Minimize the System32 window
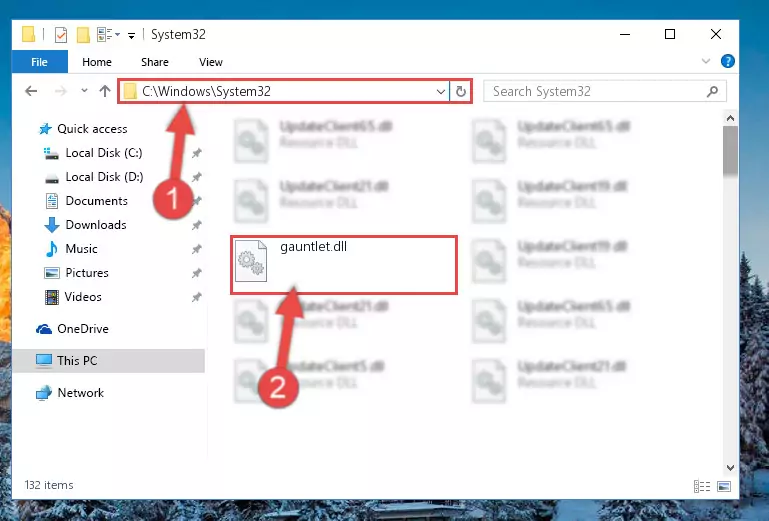This screenshot has width=769, height=521. pyautogui.click(x=625, y=34)
